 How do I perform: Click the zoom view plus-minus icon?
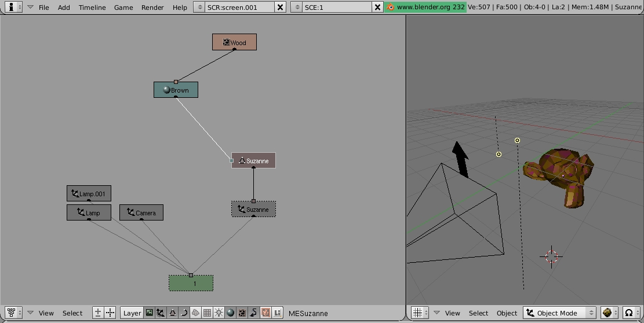(98, 313)
